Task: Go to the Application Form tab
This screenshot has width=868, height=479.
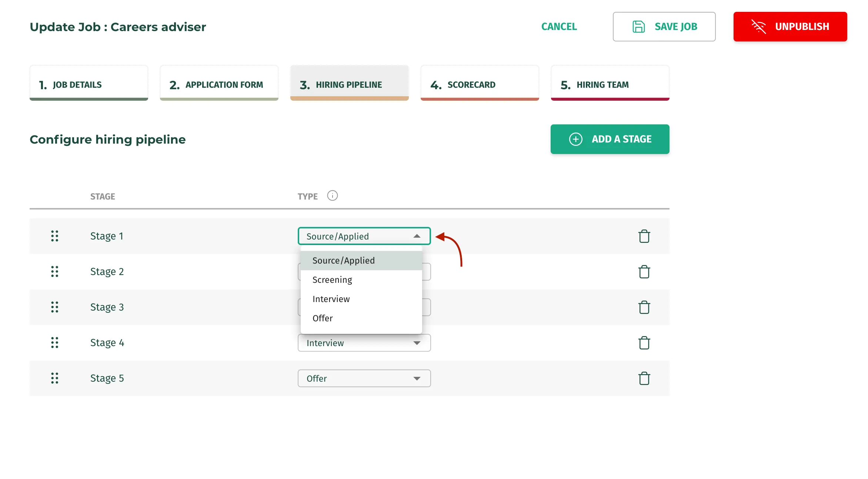Action: point(219,83)
